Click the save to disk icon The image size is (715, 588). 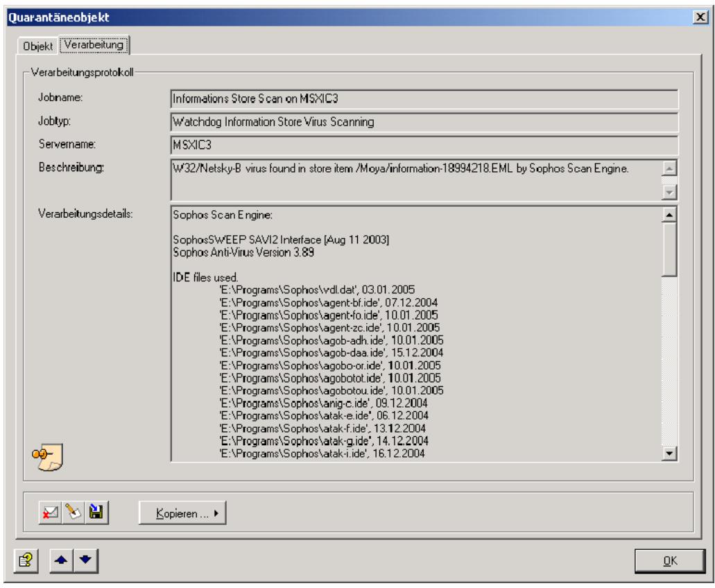click(x=96, y=513)
